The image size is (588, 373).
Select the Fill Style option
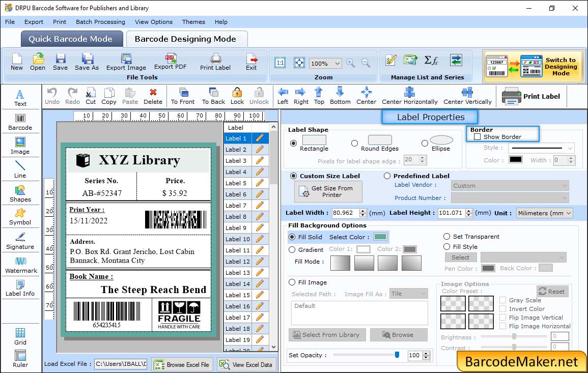tap(446, 247)
